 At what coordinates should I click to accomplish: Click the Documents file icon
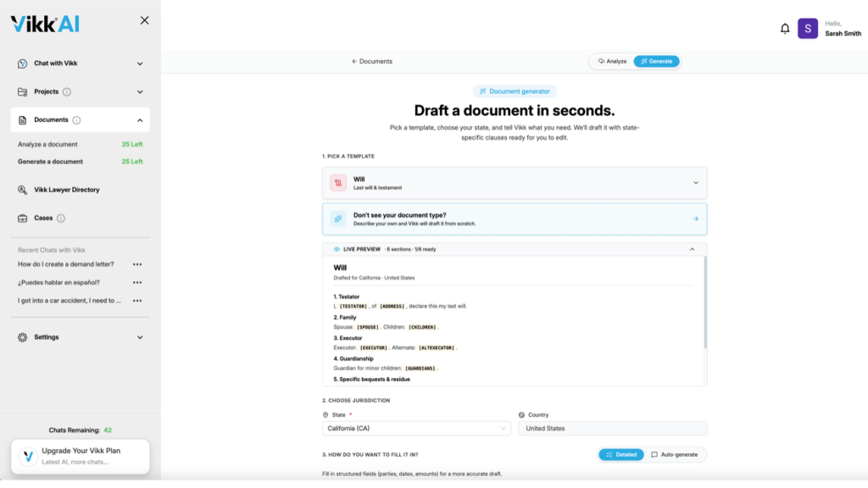[x=22, y=120]
